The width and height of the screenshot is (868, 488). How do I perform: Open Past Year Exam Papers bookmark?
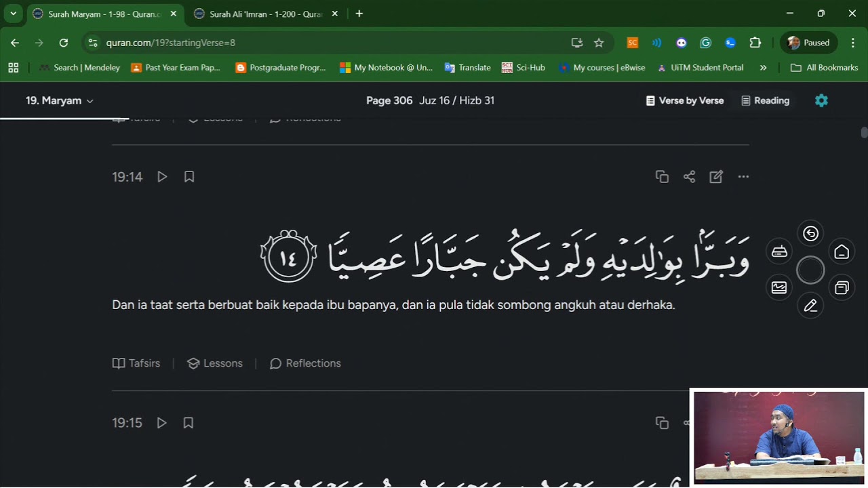point(176,68)
